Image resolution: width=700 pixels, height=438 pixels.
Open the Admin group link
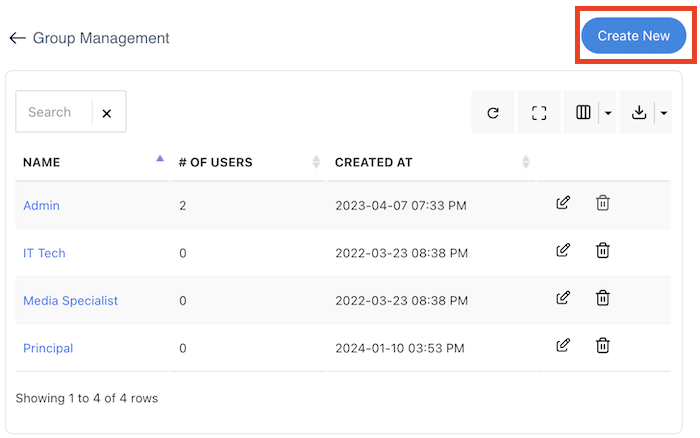click(x=41, y=205)
